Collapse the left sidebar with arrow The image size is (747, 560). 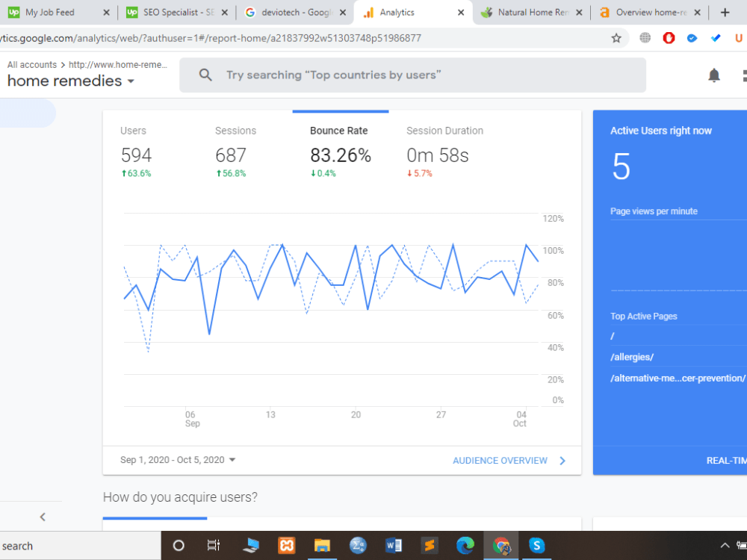point(43,517)
